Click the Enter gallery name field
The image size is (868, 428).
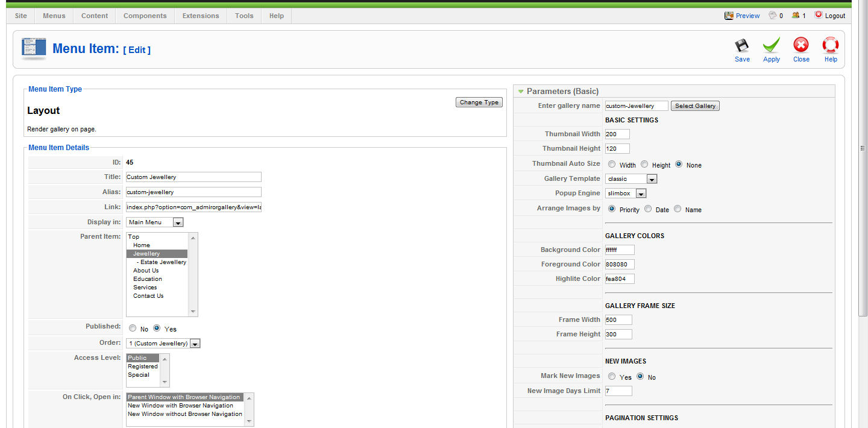click(637, 105)
